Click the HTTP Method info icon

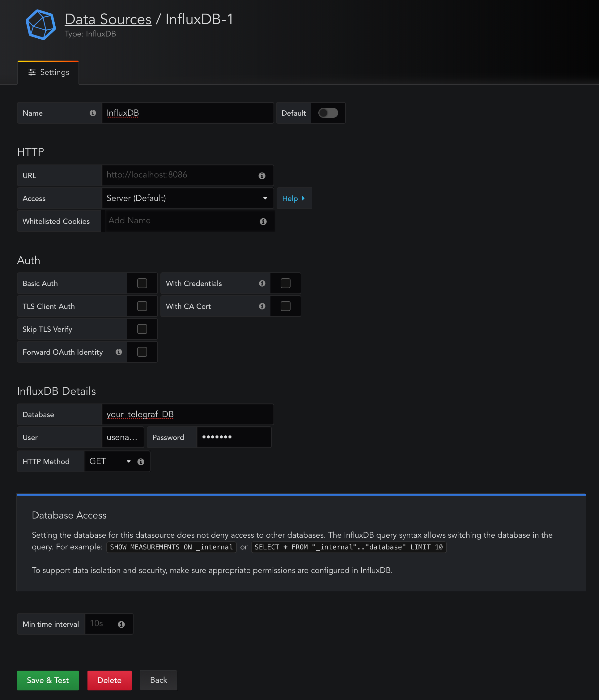[141, 462]
